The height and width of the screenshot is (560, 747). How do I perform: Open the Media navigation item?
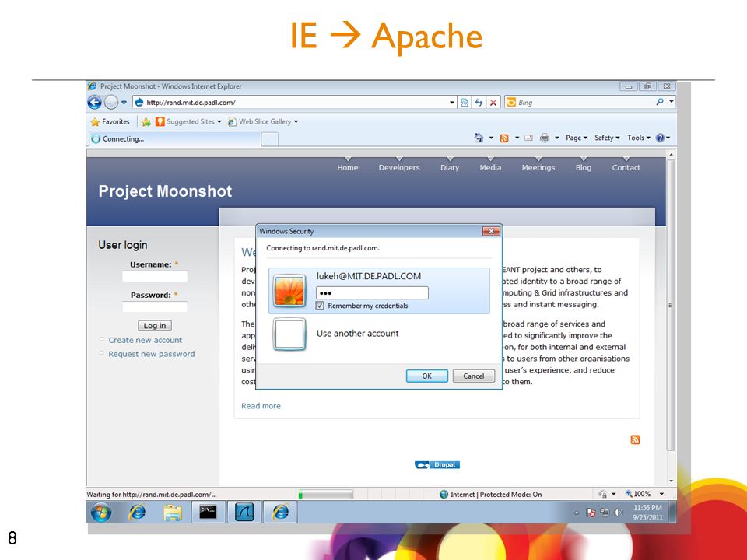pos(490,168)
